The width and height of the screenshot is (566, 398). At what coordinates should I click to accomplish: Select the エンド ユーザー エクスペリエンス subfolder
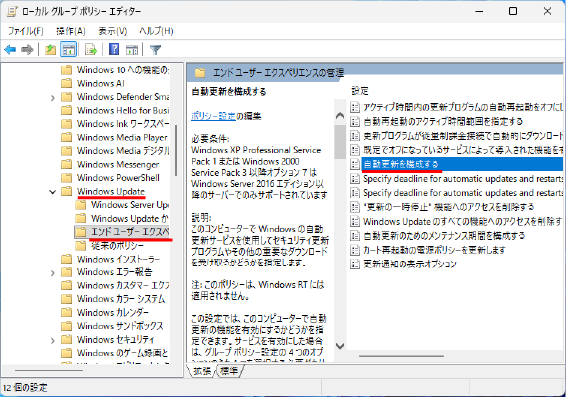click(x=130, y=232)
